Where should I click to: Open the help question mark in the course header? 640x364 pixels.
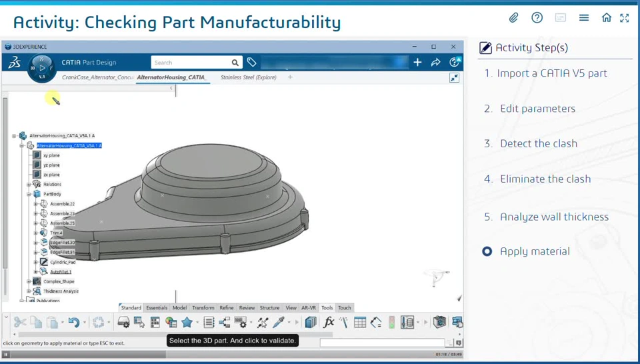537,17
